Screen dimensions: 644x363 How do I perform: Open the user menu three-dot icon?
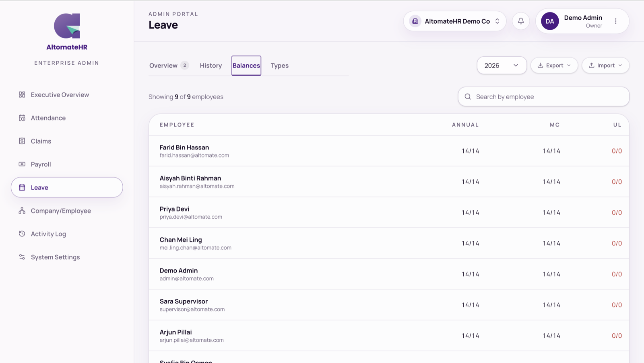click(615, 21)
